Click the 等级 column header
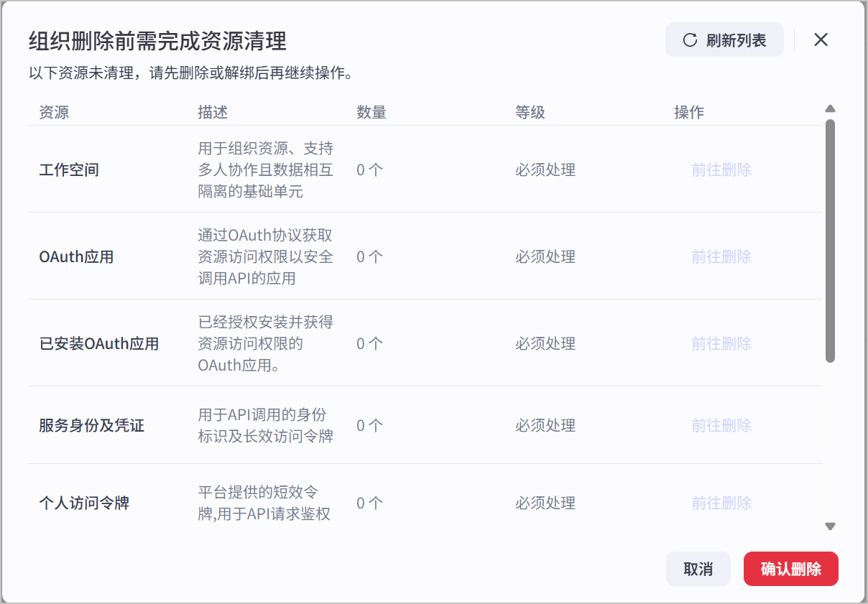Image resolution: width=868 pixels, height=604 pixels. (530, 112)
